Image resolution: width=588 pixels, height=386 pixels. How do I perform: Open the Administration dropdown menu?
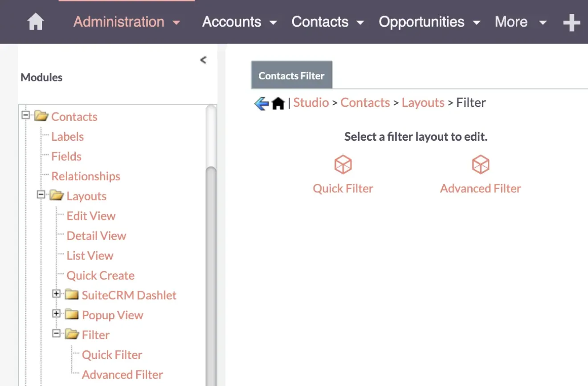(119, 21)
